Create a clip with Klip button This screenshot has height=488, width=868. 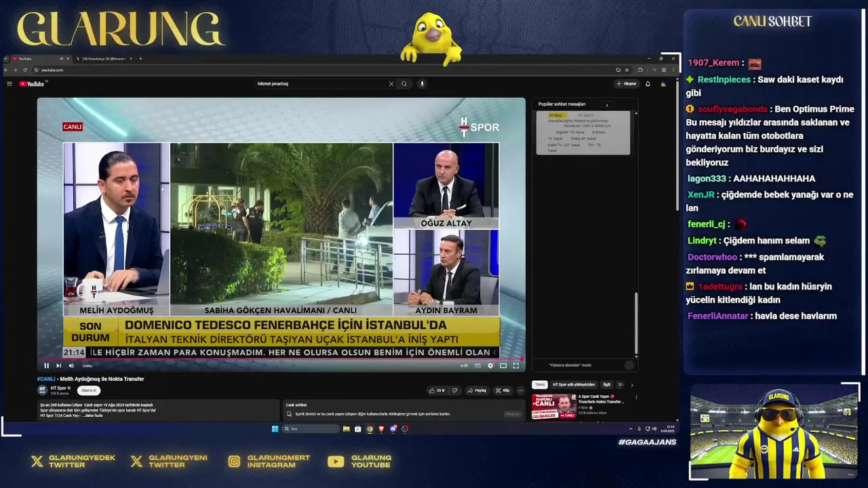[x=502, y=390]
